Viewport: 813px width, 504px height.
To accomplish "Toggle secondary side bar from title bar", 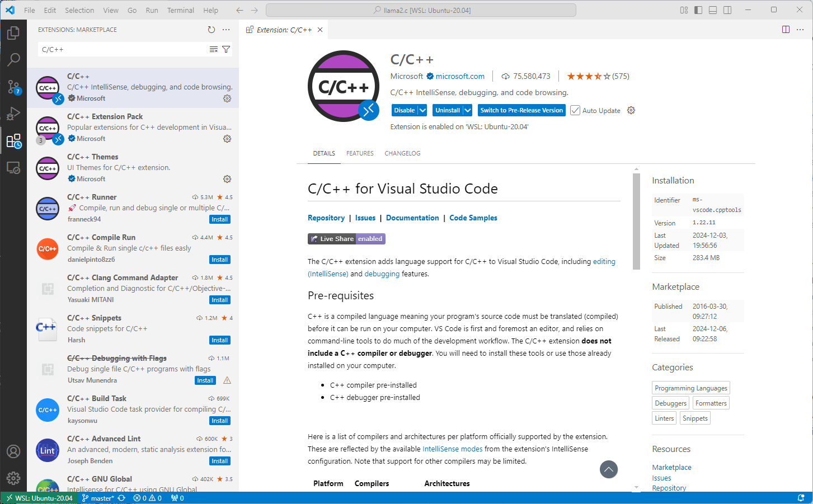I will [727, 10].
